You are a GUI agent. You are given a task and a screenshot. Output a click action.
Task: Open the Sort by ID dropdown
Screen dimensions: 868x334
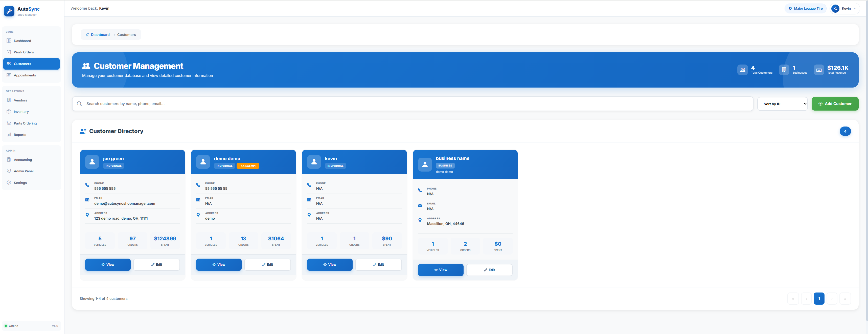[x=782, y=103]
